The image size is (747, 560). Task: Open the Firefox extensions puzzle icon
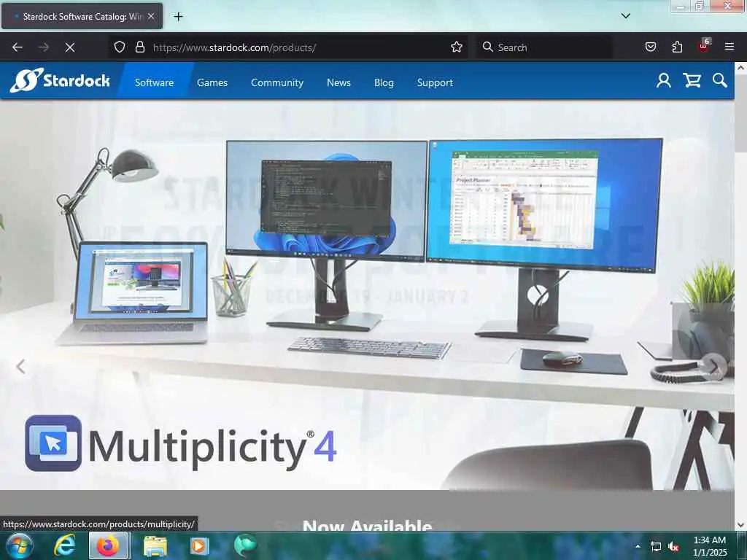677,47
